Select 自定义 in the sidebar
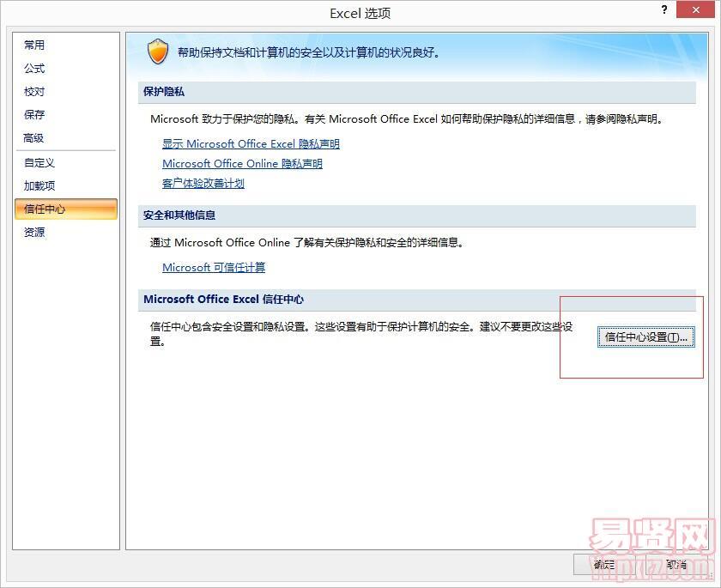The image size is (721, 588). click(x=66, y=163)
